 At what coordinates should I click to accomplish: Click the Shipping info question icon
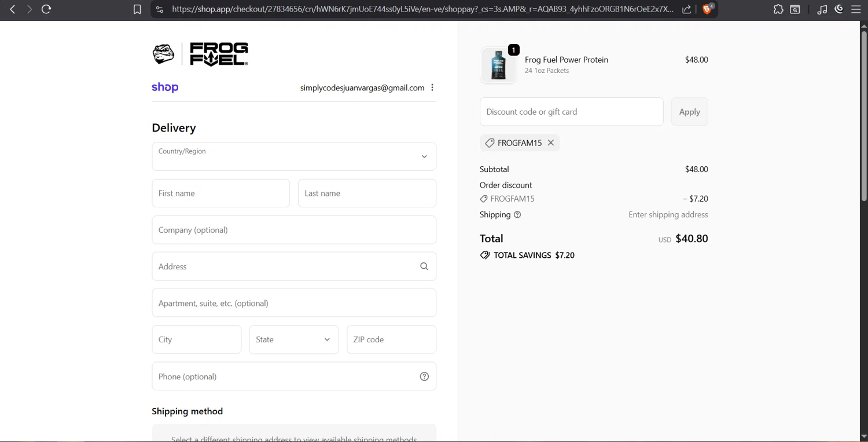tap(517, 215)
